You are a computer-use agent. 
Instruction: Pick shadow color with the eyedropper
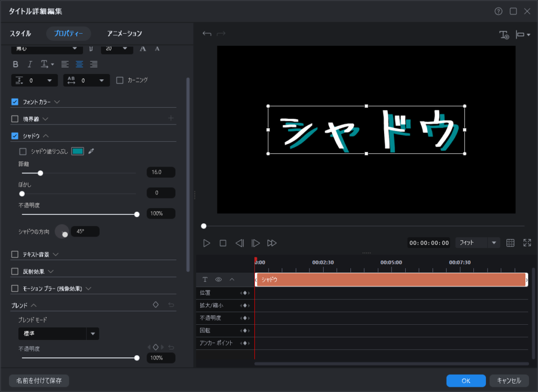click(x=91, y=151)
